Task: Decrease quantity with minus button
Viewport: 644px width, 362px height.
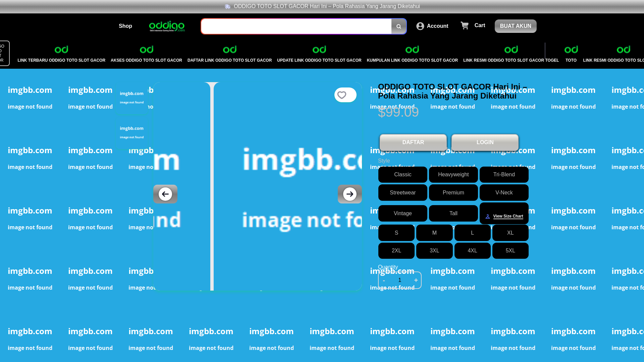Action: tap(384, 281)
